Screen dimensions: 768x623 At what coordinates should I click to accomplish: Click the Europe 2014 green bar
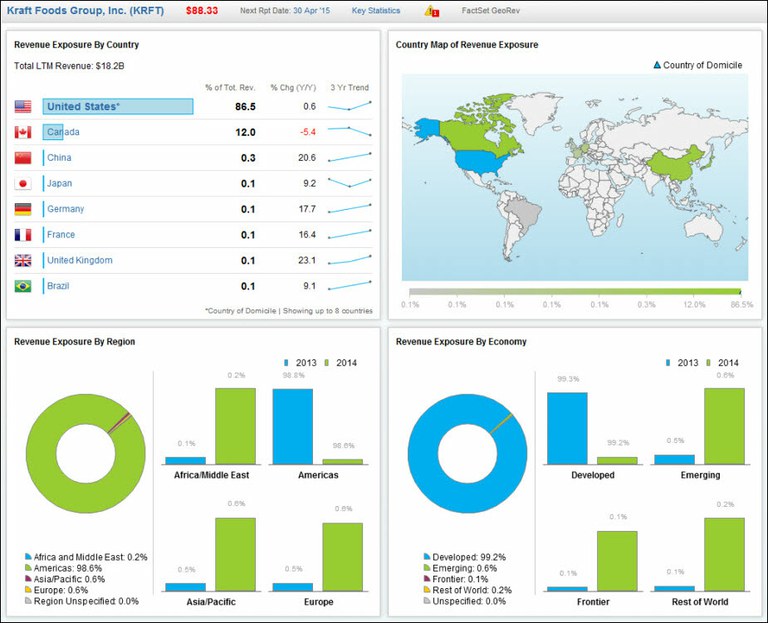(342, 557)
